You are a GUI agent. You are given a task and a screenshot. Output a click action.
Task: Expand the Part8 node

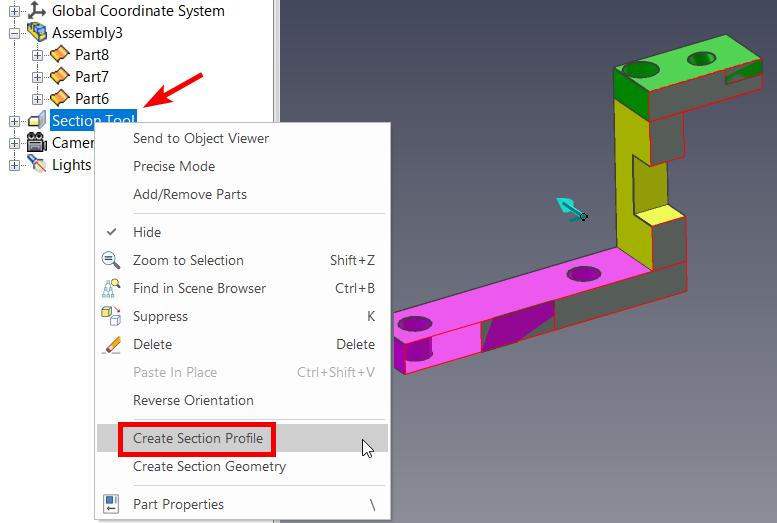coord(37,55)
